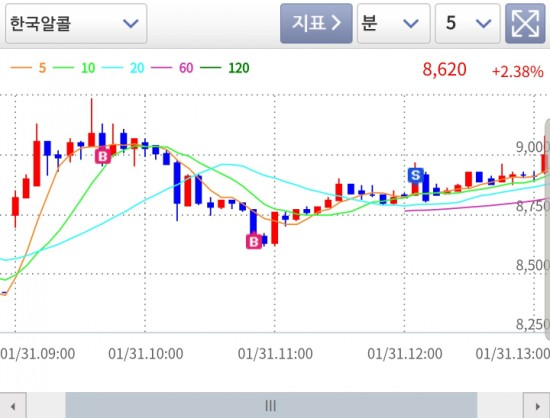Screen dimensions: 550x418
Task: Click the 지표 indicators button
Action: (x=316, y=23)
